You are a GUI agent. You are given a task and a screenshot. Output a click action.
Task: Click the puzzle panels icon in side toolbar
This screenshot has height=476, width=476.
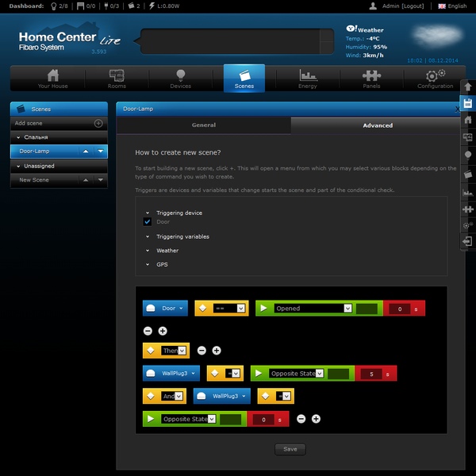coord(468,209)
